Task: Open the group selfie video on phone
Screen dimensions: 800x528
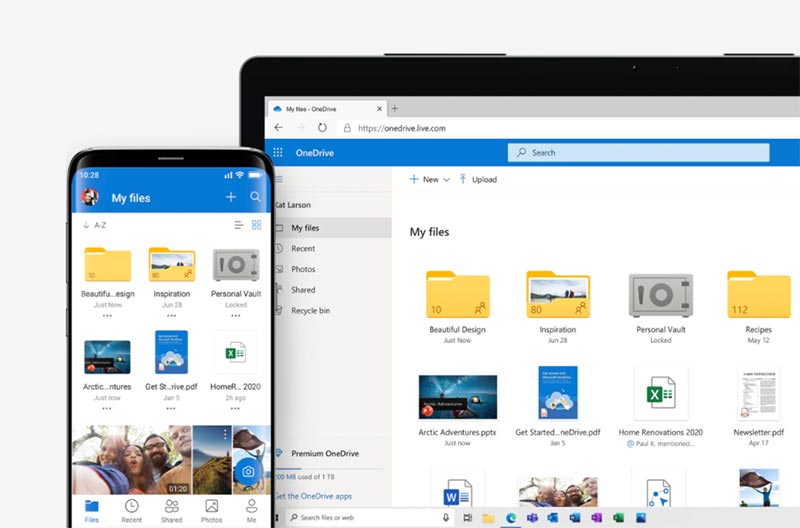Action: tap(132, 460)
